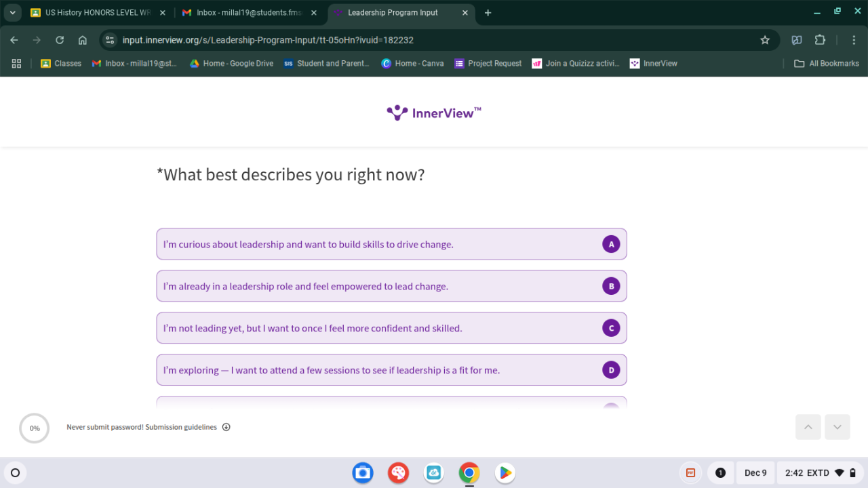The image size is (868, 488).
Task: Open the ChromeOS launcher circle button
Action: (x=16, y=472)
